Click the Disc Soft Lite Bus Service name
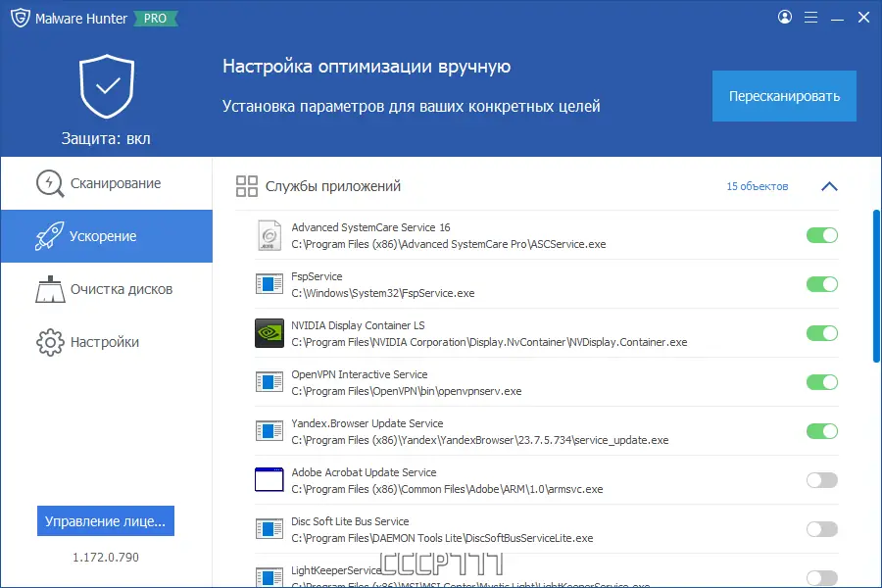882x588 pixels. click(350, 521)
